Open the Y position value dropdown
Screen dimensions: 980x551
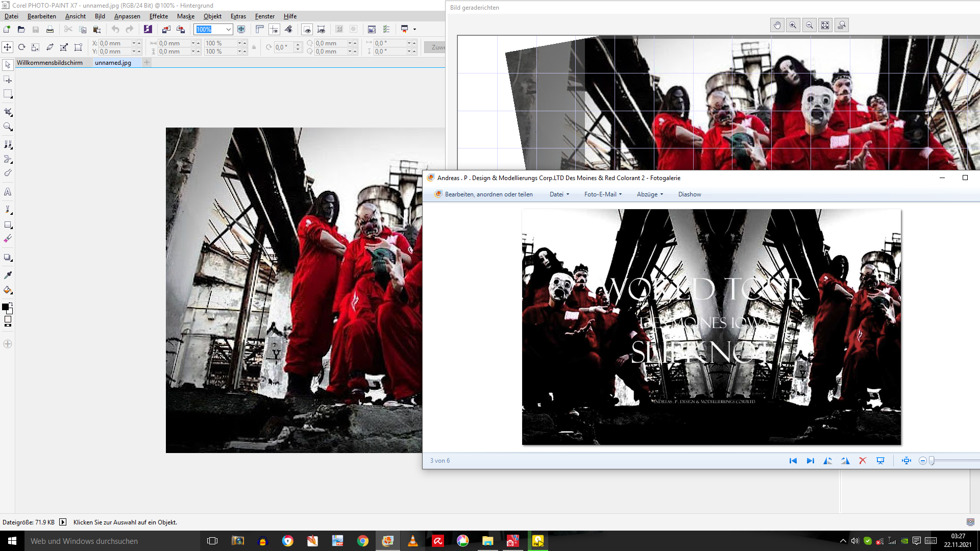pyautogui.click(x=134, y=52)
